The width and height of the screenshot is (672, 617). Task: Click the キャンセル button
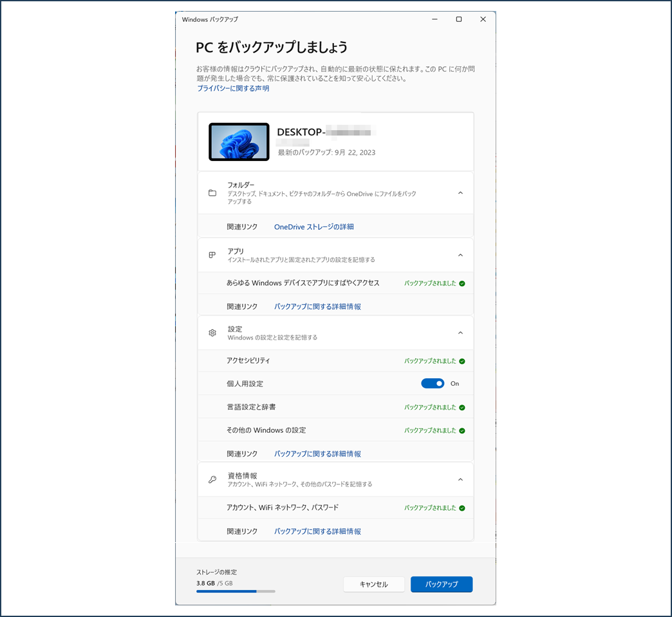(x=374, y=584)
